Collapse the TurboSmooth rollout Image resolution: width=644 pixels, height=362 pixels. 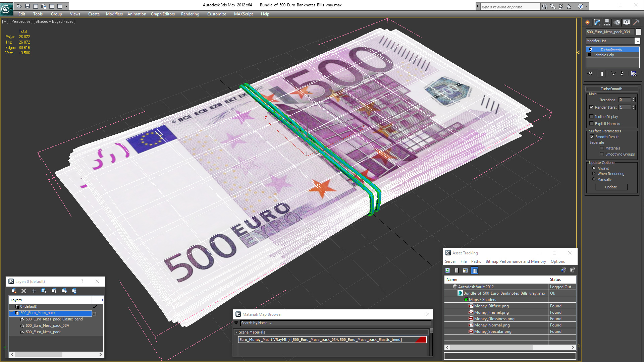click(x=611, y=89)
